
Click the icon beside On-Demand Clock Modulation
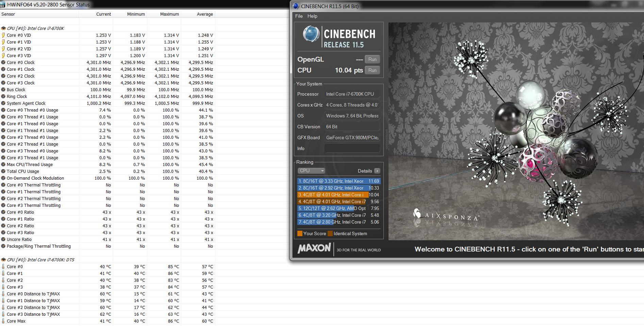[3, 178]
